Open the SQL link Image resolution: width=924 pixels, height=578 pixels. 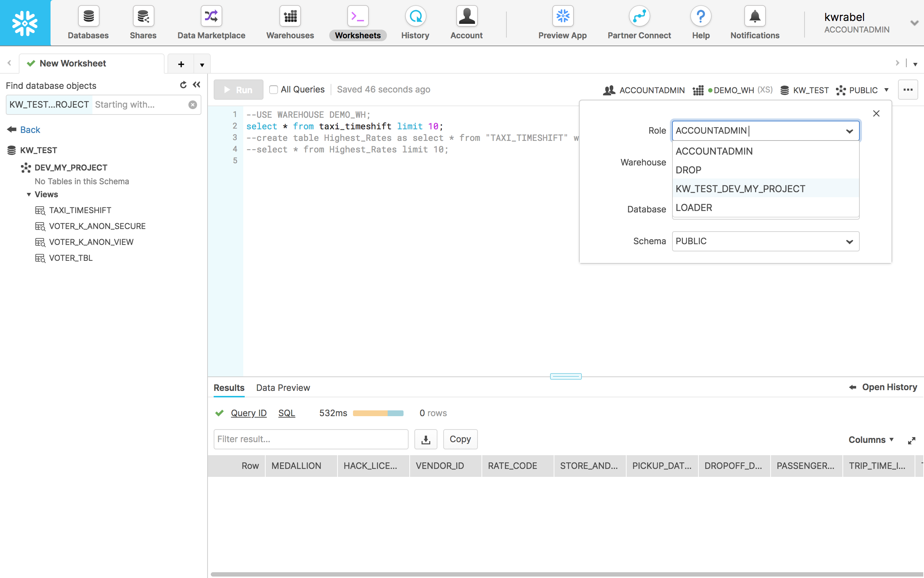pyautogui.click(x=287, y=413)
